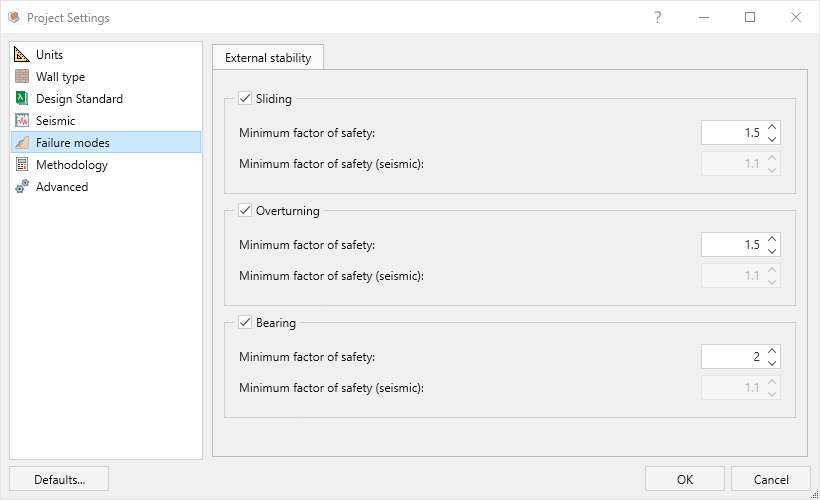The width and height of the screenshot is (820, 500).
Task: Click the Overturning 'Minimum factor of safety:' label
Action: coord(307,245)
